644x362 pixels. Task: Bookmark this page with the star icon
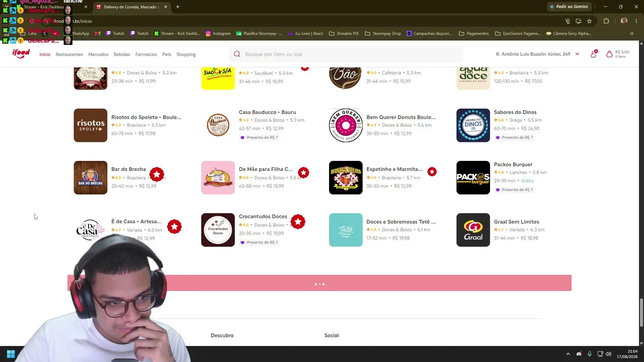pos(589,21)
